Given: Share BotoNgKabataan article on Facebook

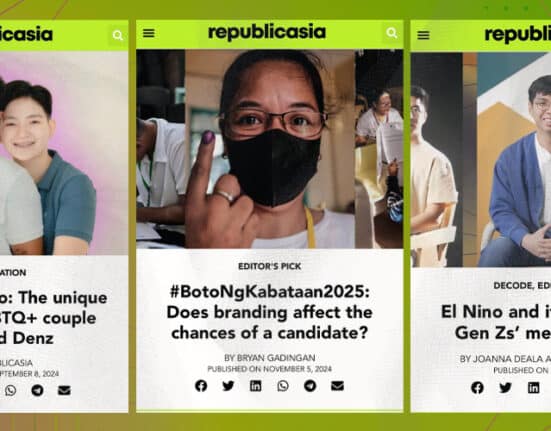Looking at the screenshot, I should pyautogui.click(x=201, y=386).
